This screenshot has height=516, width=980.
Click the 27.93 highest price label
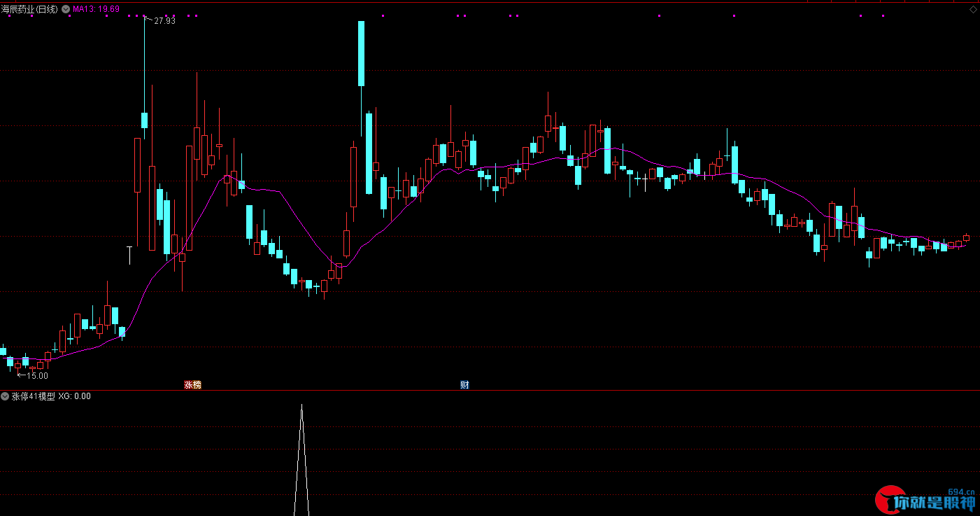[x=164, y=21]
